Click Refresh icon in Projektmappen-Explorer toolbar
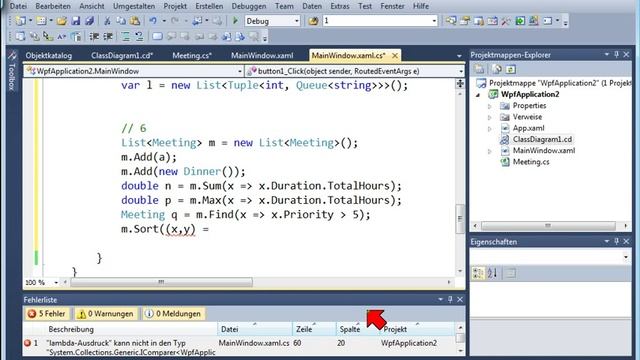This screenshot has height=360, width=640. click(511, 69)
